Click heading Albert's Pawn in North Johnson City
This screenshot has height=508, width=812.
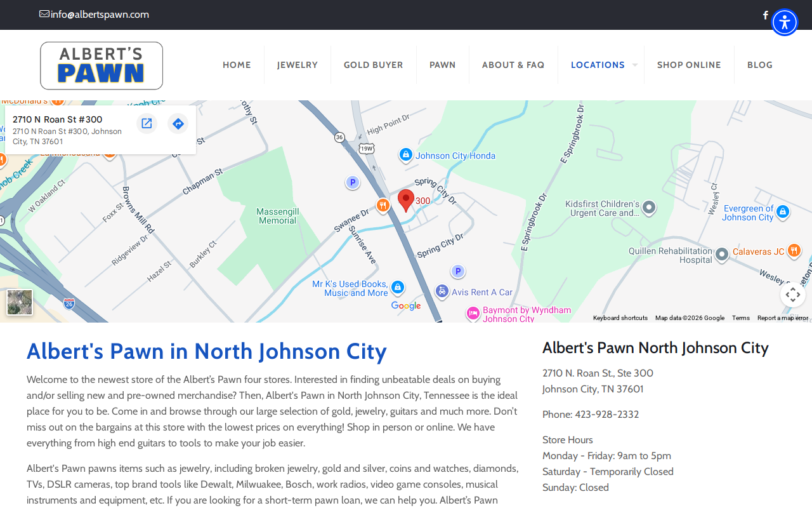(x=207, y=351)
